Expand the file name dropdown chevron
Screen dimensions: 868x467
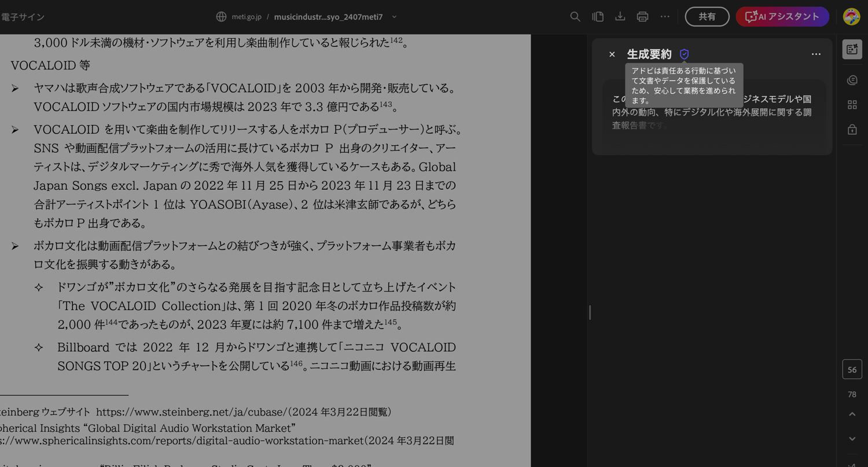point(394,17)
